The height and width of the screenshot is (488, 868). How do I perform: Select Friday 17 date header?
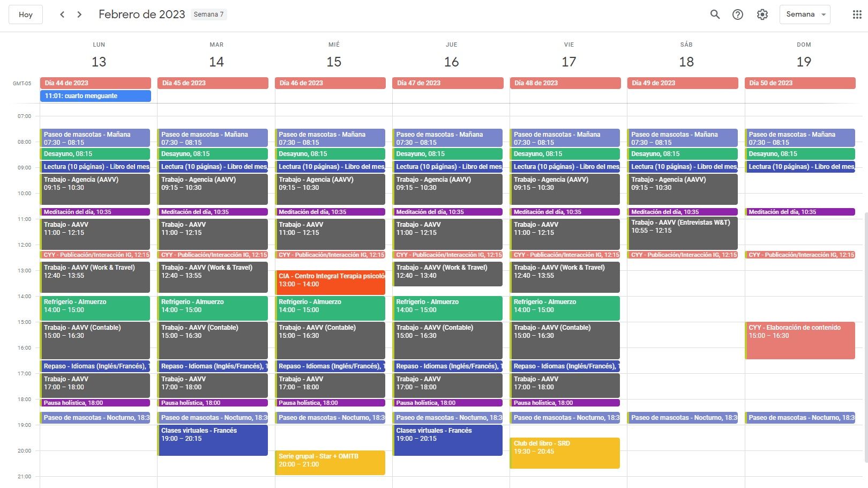(569, 62)
